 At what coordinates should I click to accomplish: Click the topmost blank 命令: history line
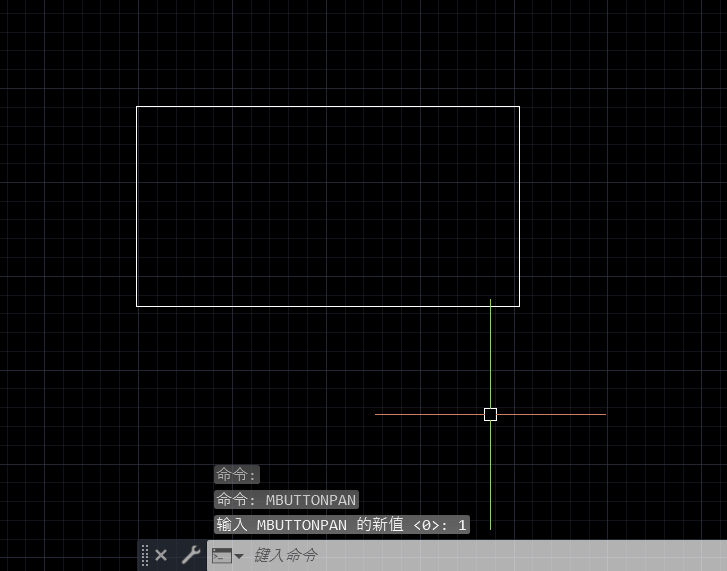coord(236,474)
